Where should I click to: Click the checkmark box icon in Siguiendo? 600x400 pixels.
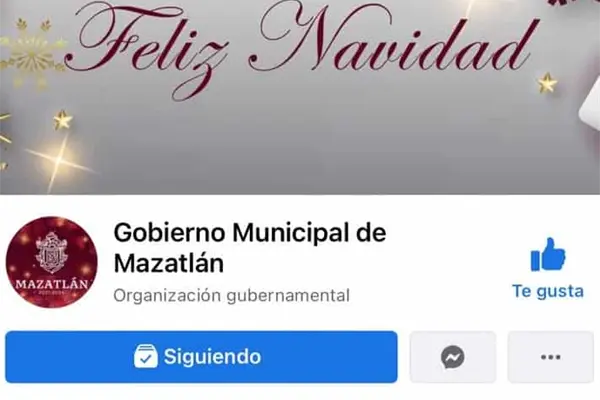pos(146,356)
